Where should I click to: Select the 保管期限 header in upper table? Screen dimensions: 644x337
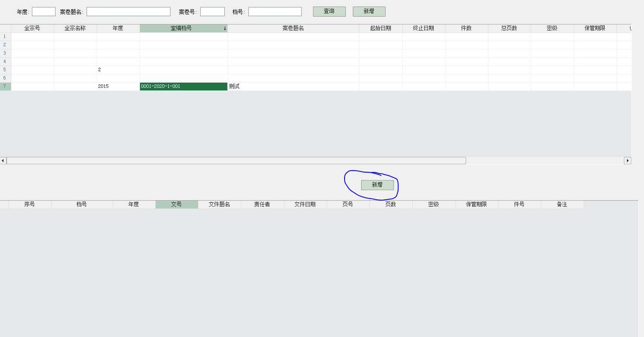pos(595,28)
